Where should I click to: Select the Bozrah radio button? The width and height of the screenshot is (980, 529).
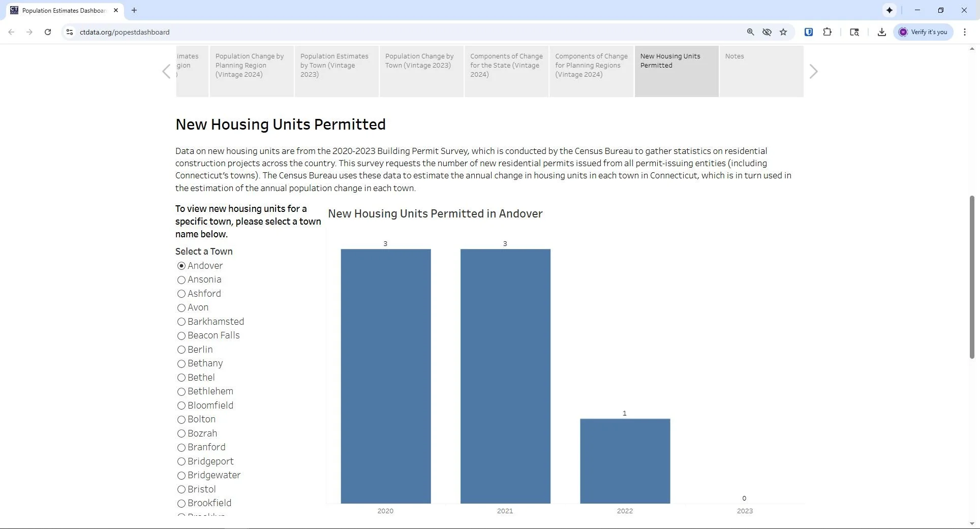181,433
